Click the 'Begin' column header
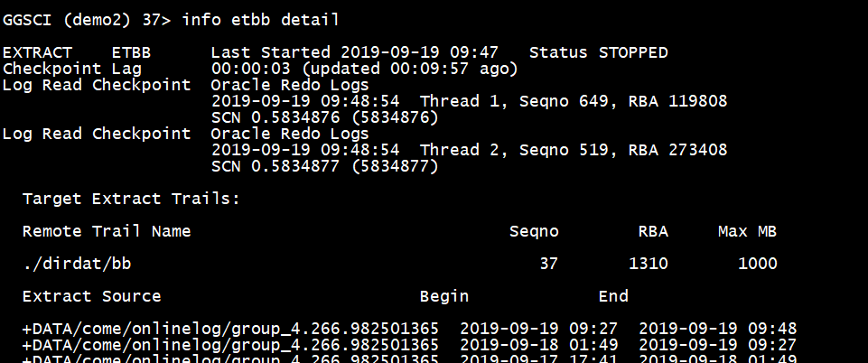This screenshot has height=363, width=868. click(443, 296)
